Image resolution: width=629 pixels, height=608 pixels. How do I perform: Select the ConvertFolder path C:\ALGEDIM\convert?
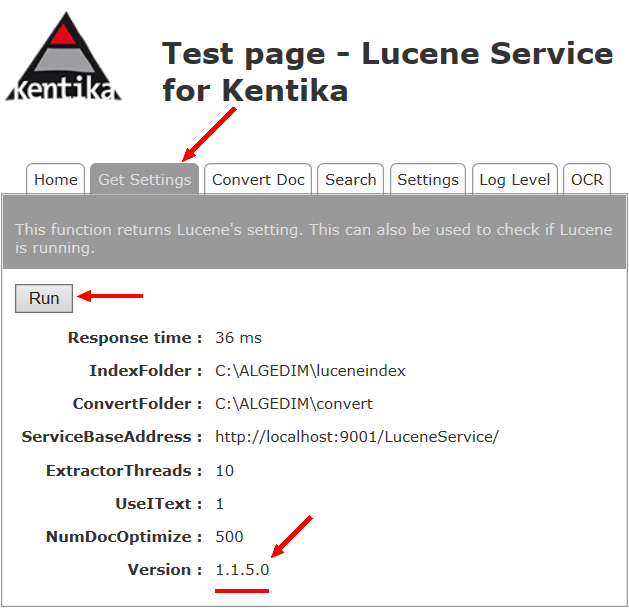tap(294, 403)
